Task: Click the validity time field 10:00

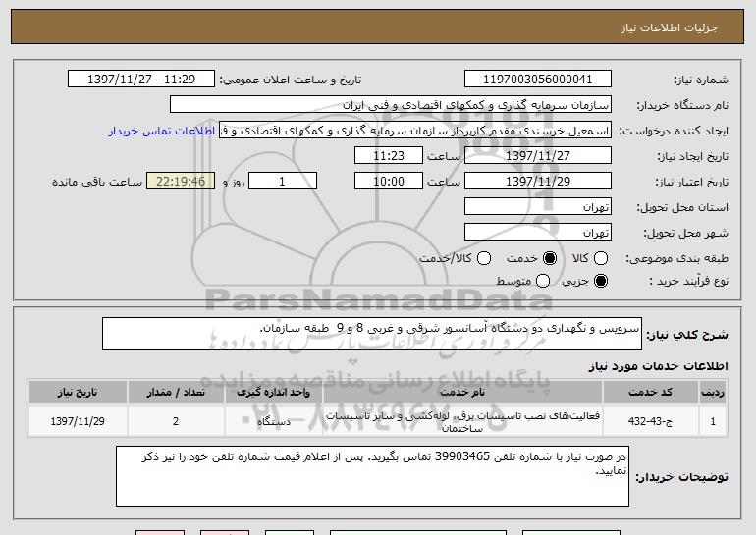Action: tap(389, 182)
